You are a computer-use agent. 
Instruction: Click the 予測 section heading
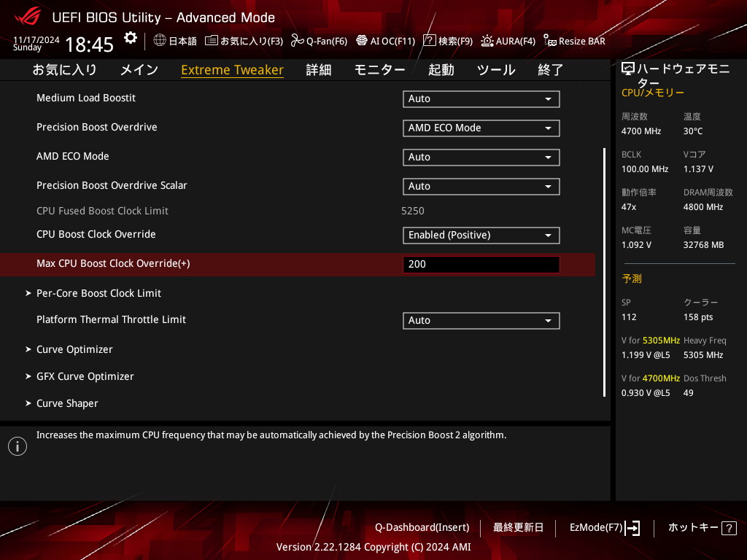(x=632, y=279)
